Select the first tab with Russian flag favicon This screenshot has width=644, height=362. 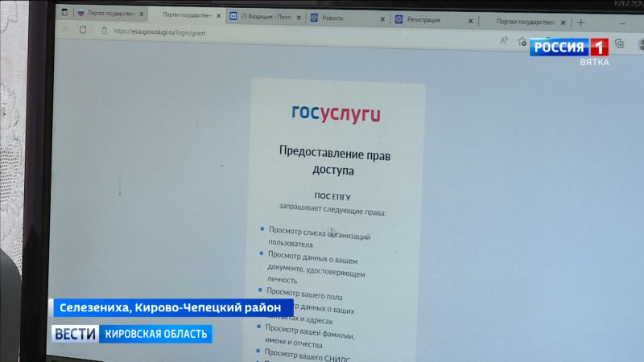pyautogui.click(x=105, y=14)
